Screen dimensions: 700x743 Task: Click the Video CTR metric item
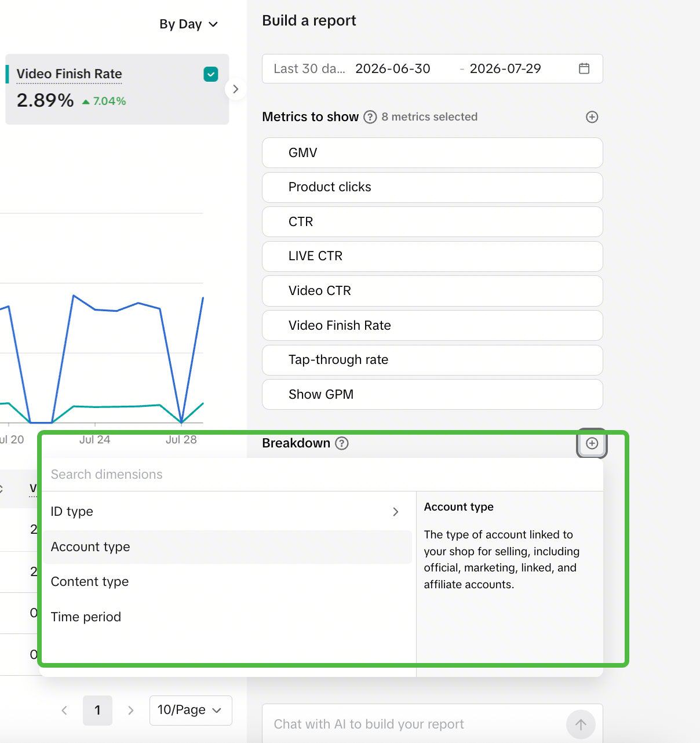[432, 291]
